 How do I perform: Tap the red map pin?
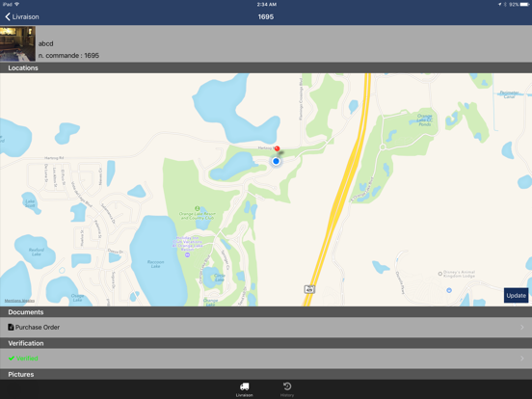point(278,148)
